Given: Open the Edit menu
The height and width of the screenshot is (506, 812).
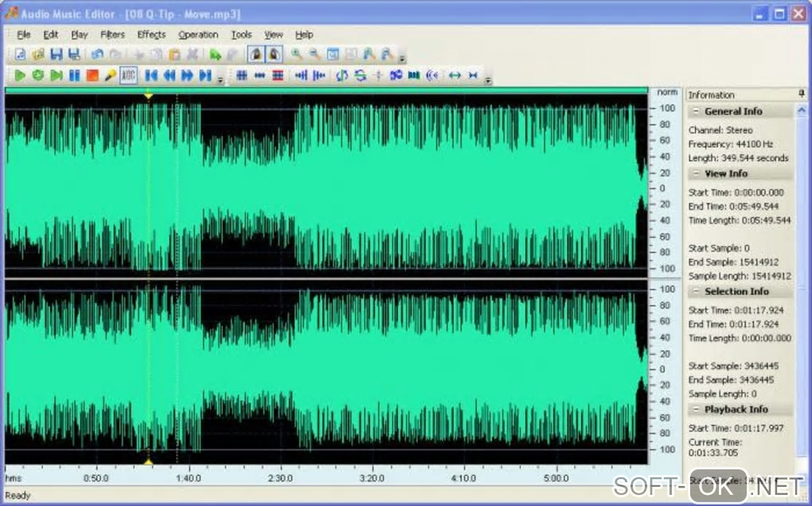Looking at the screenshot, I should click(x=50, y=35).
